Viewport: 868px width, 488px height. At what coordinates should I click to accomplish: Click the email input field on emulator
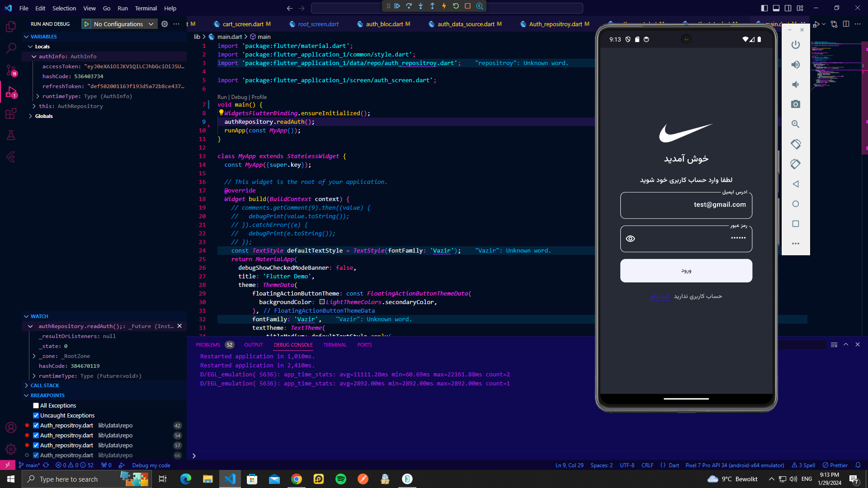[686, 204]
